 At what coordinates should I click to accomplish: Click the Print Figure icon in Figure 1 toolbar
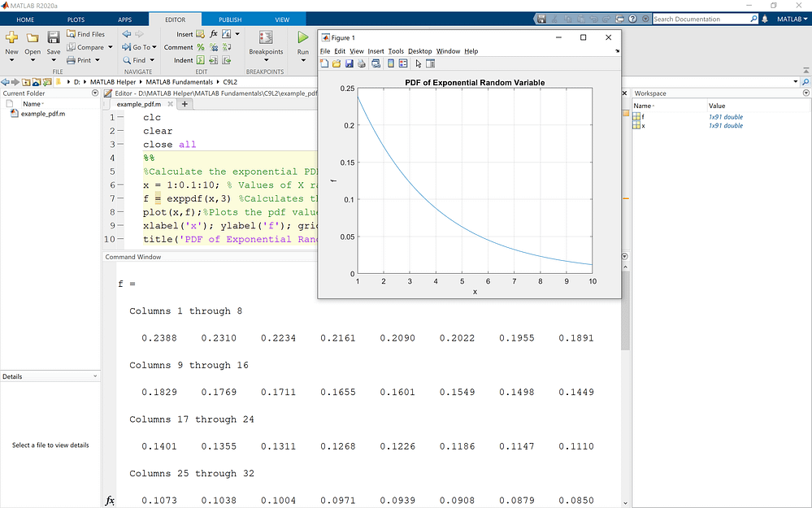coord(362,63)
